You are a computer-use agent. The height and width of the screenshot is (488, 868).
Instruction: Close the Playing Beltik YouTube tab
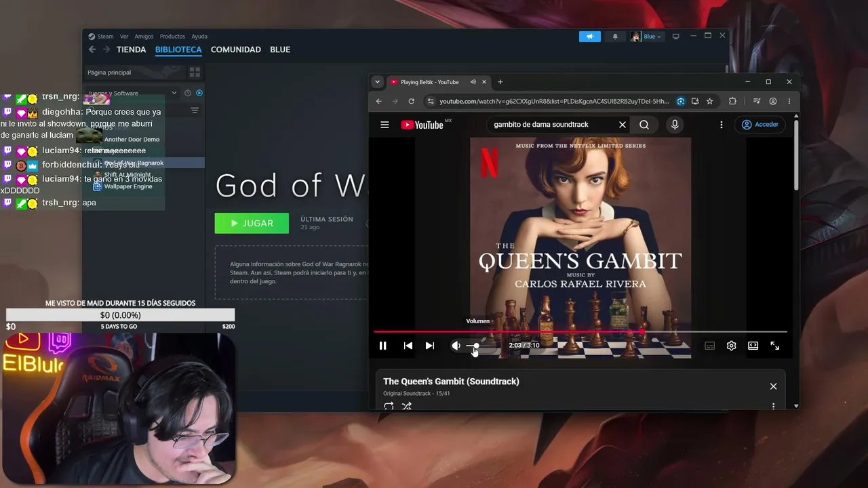pos(484,82)
